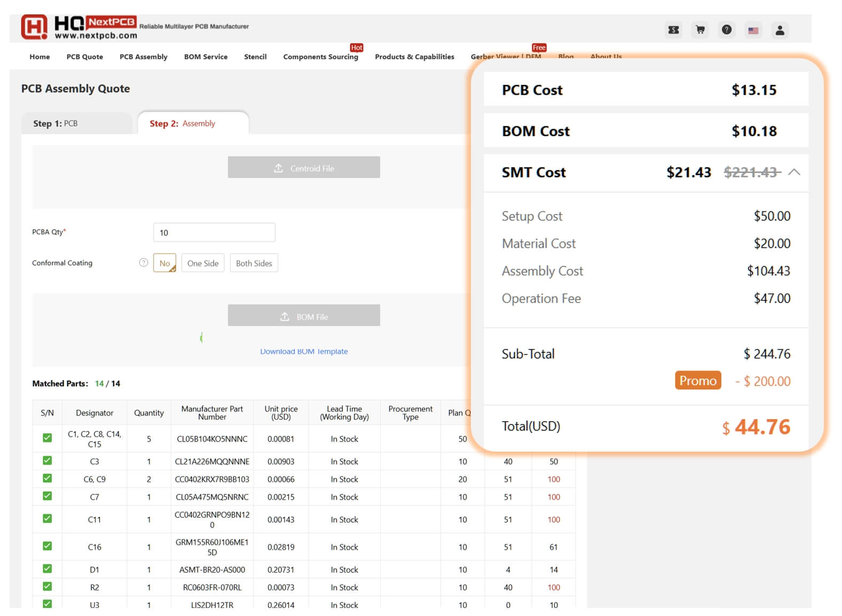The image size is (842, 616).
Task: Focus the PCBA Qty input field
Action: point(214,233)
